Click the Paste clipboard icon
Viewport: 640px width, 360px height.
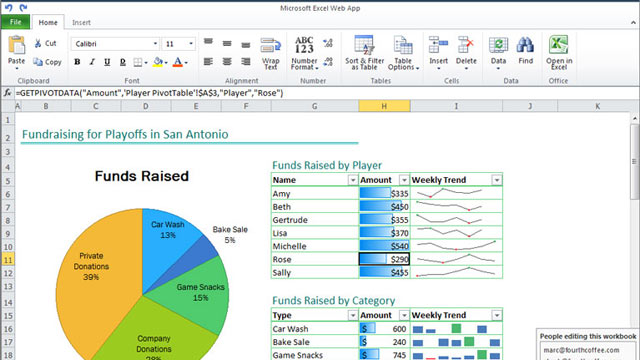click(16, 45)
